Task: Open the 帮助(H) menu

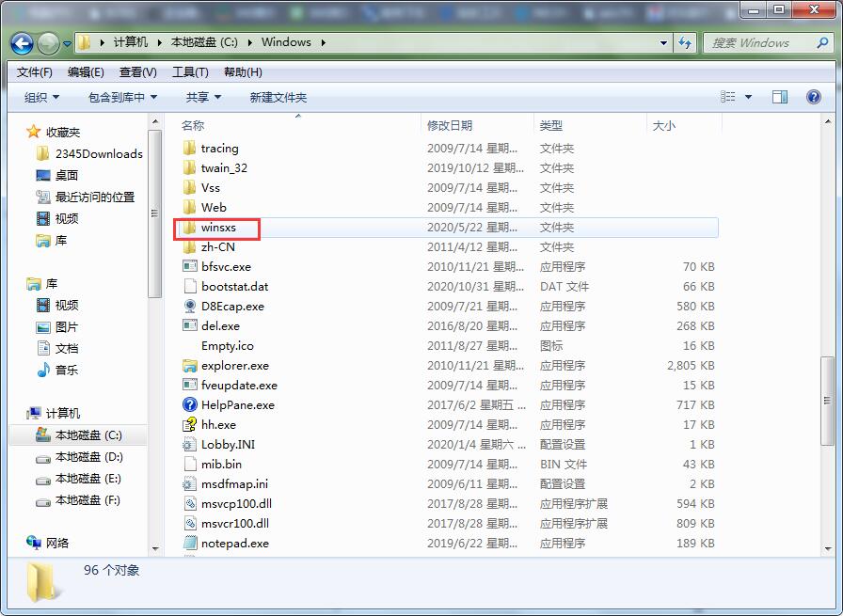Action: (x=243, y=72)
